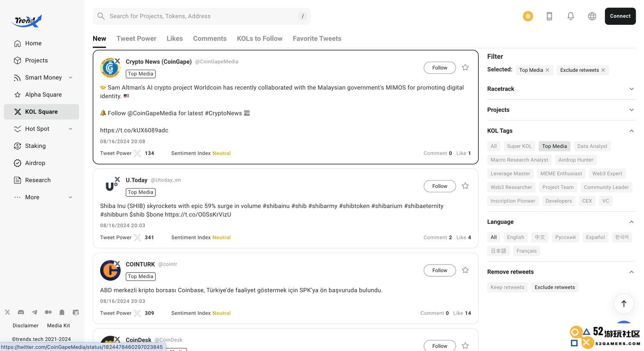
Task: Favorite the Crypto News (CoinGape) tweet star
Action: click(465, 67)
